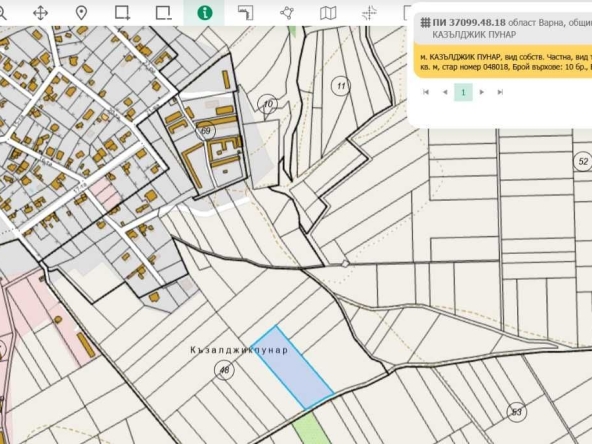The width and height of the screenshot is (592, 444).
Task: Open the folded map layers tool
Action: pos(328,13)
